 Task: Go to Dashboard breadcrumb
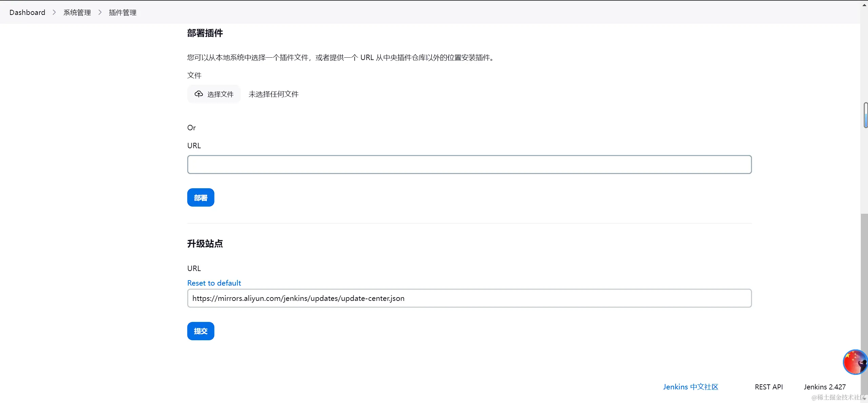pyautogui.click(x=27, y=13)
